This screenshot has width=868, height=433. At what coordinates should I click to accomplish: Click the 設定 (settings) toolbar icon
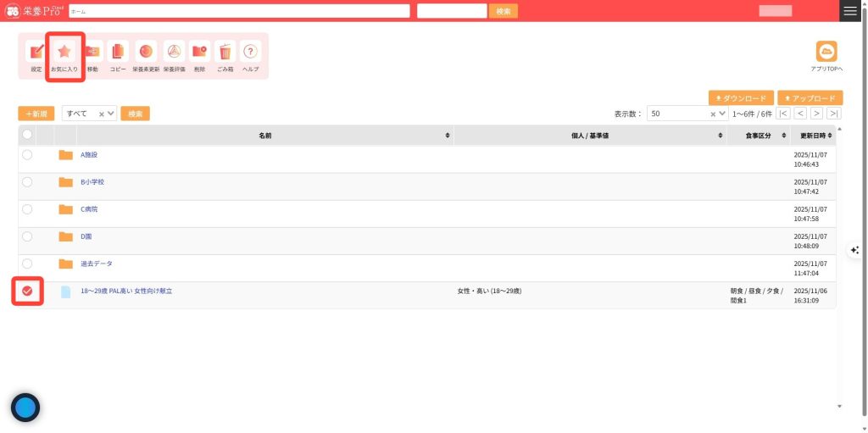tap(36, 53)
